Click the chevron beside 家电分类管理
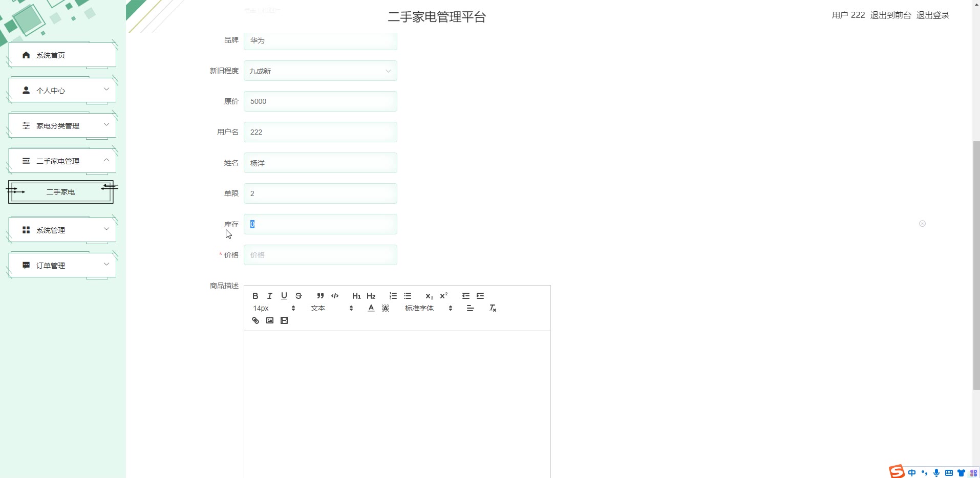 (106, 124)
